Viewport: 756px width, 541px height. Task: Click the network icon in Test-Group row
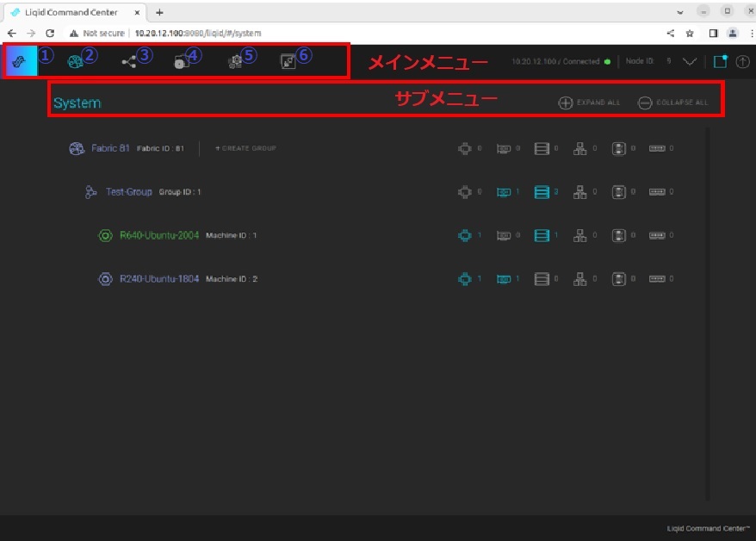pyautogui.click(x=580, y=192)
